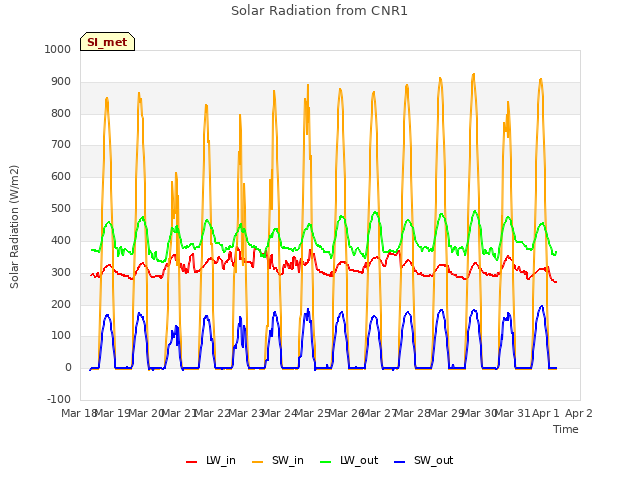Toggle the SW_out legend entry
640x480 pixels.
(x=424, y=460)
